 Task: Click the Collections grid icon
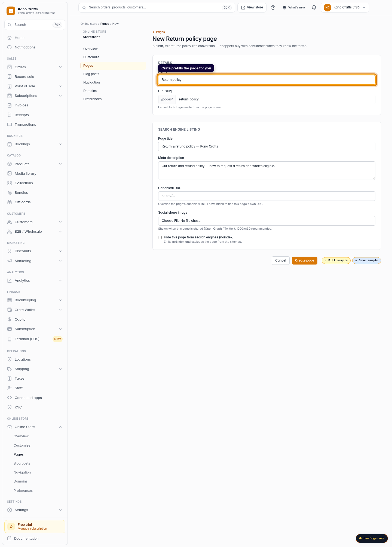point(10,183)
